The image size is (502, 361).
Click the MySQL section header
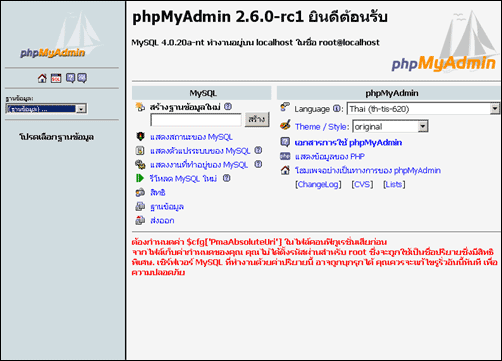point(202,93)
